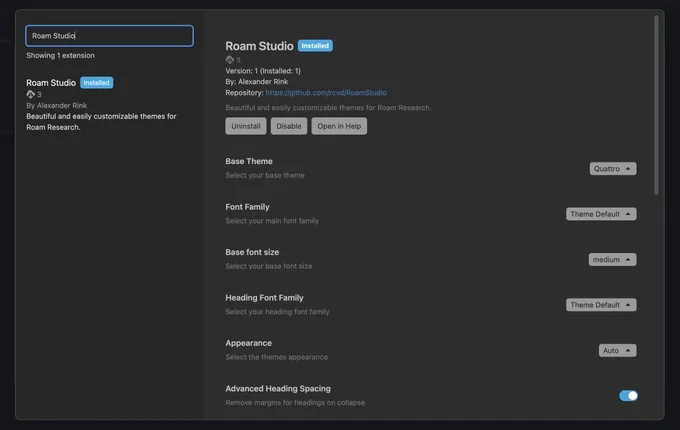
Task: Click 'By Alexander Rink' in extension list
Action: (x=56, y=105)
